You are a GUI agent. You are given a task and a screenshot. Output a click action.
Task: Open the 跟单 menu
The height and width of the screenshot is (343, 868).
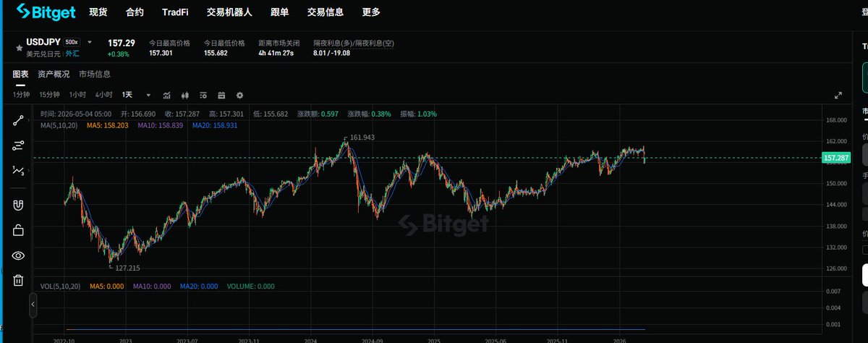pyautogui.click(x=280, y=12)
